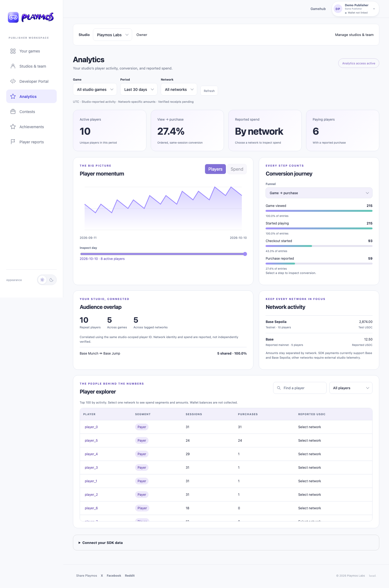Click the Analytics access active badge
Image resolution: width=389 pixels, height=588 pixels.
pyautogui.click(x=359, y=63)
